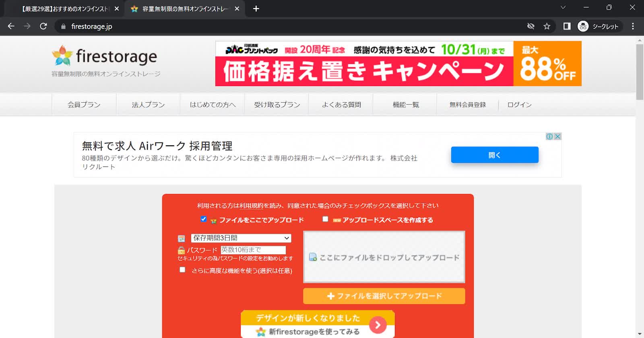Go back with the browser back arrow

point(11,26)
